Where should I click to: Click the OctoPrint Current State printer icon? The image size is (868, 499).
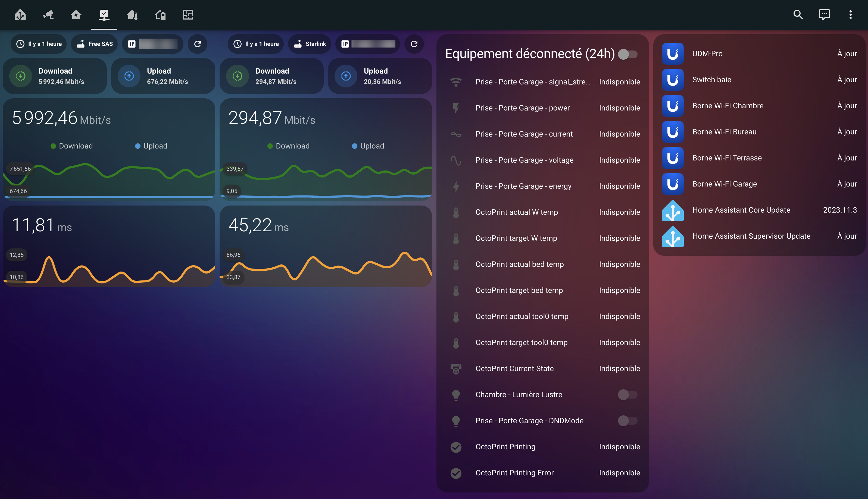click(456, 369)
